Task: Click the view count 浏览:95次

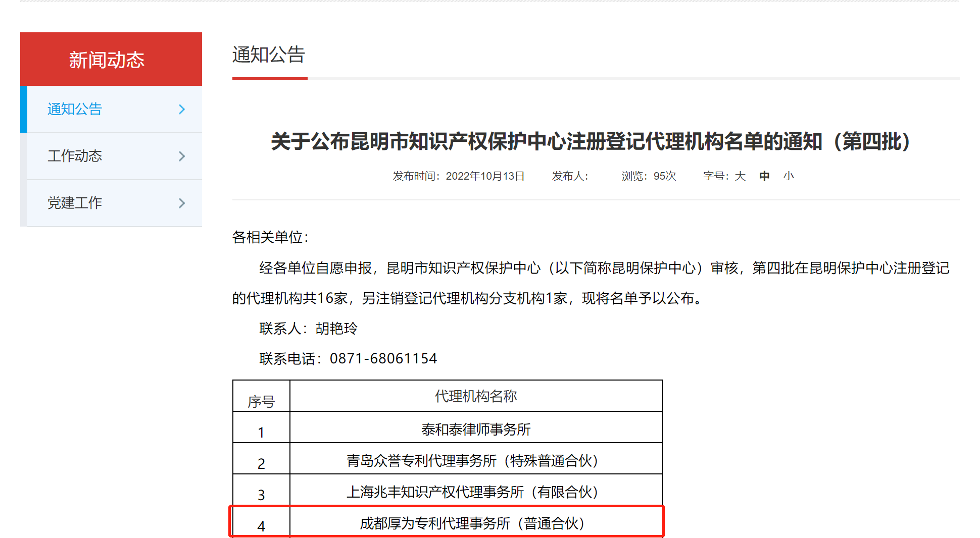Action: (x=649, y=176)
